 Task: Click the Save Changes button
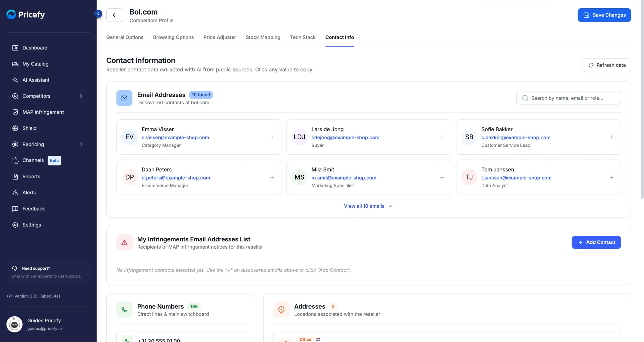click(604, 15)
